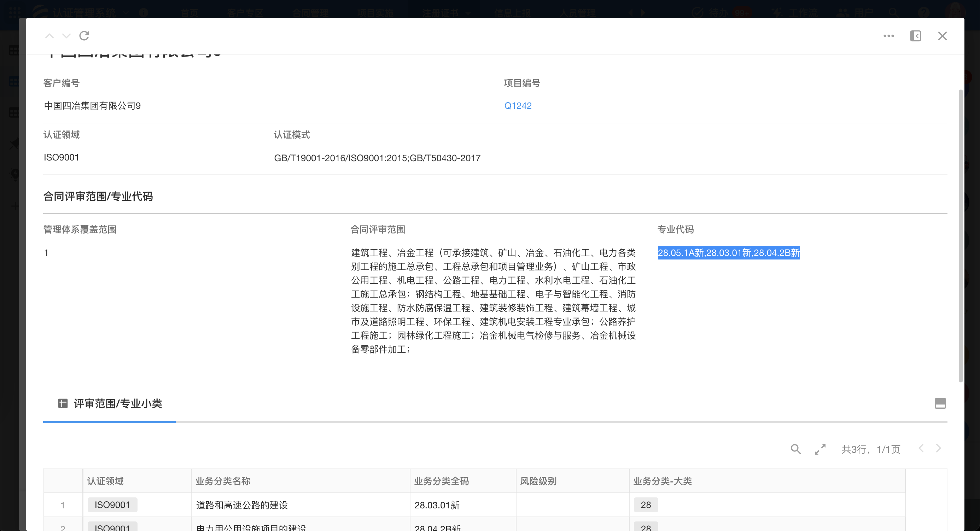Go to previous table page arrow
This screenshot has width=980, height=531.
921,449
